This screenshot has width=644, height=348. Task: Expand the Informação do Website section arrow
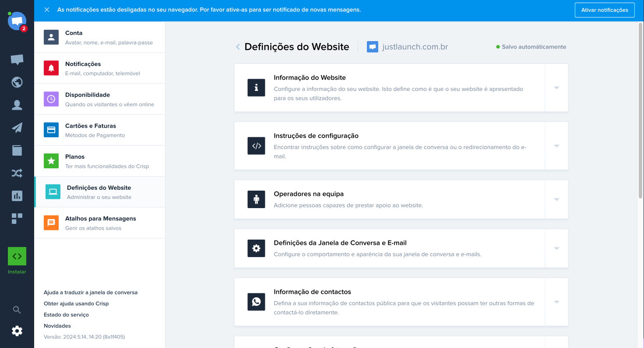[556, 88]
